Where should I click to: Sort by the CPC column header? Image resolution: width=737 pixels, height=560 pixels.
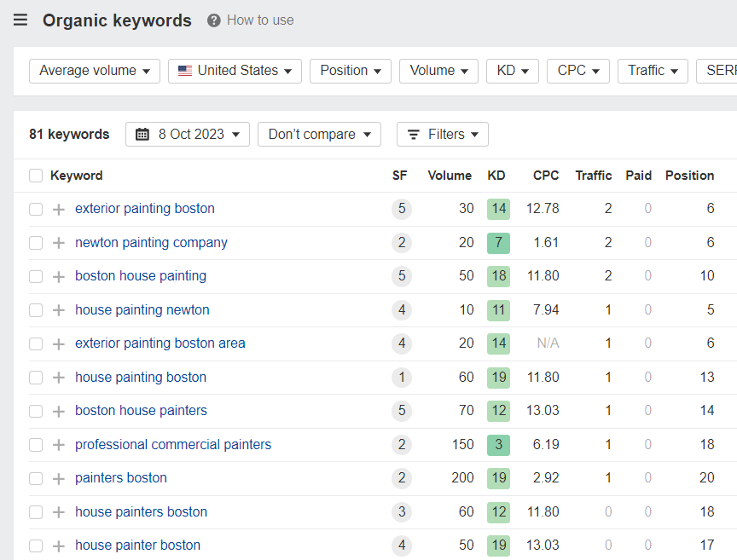(546, 176)
